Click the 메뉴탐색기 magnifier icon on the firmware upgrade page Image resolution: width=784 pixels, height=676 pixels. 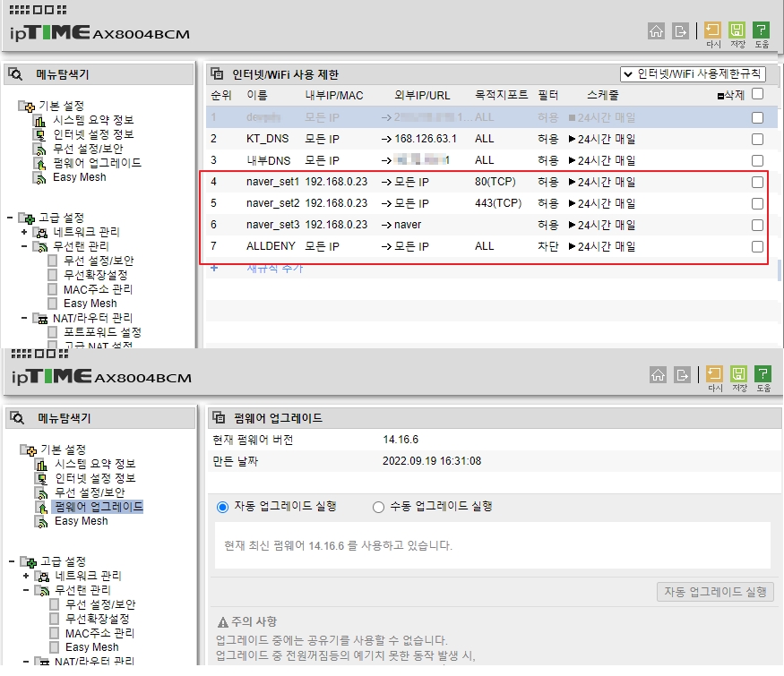17,418
